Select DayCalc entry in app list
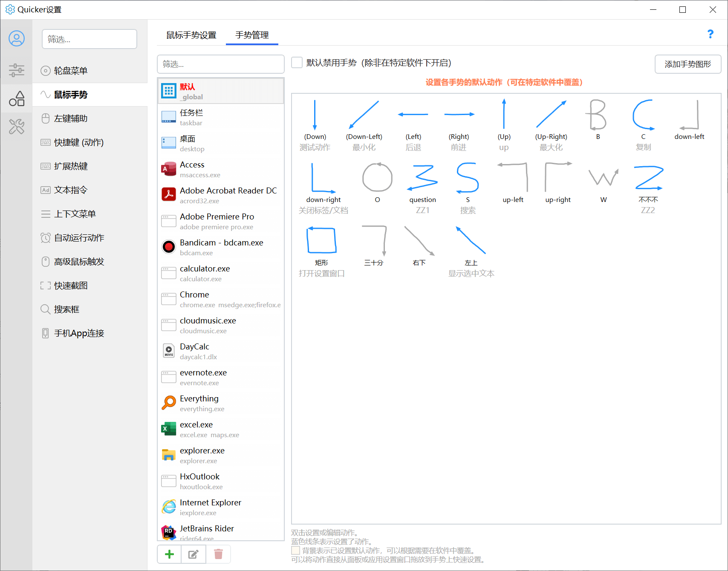The image size is (728, 571). point(220,351)
